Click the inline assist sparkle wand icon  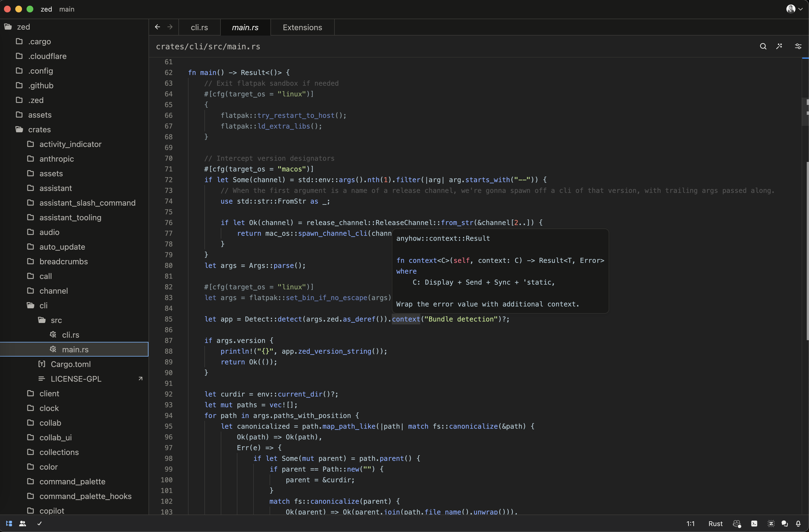pyautogui.click(x=779, y=46)
